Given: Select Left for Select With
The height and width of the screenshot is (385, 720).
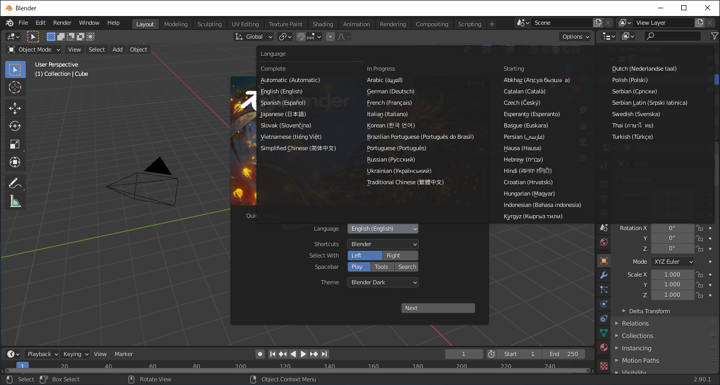Looking at the screenshot, I should coord(365,255).
